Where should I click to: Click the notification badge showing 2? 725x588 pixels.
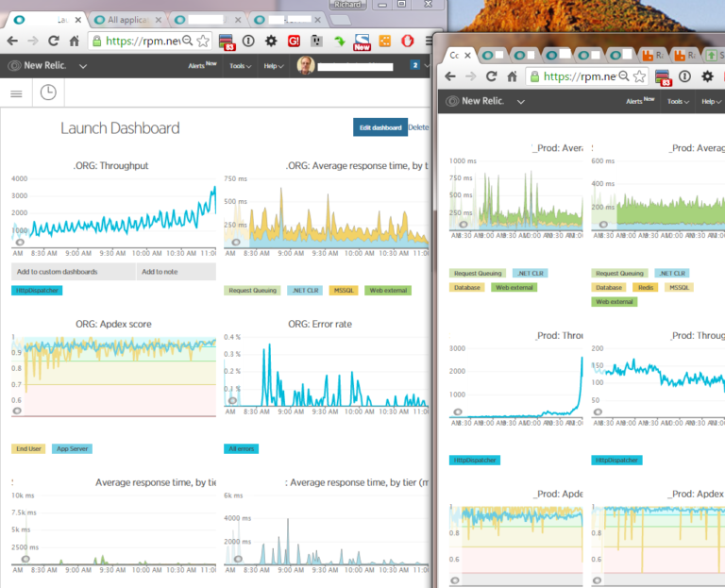(414, 65)
